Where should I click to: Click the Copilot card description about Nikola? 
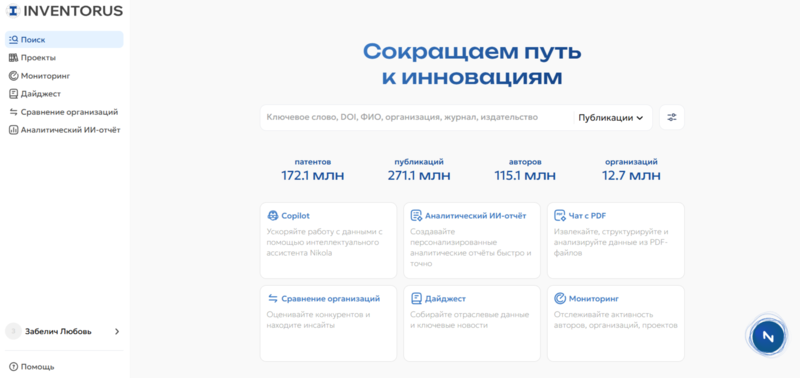coord(324,242)
